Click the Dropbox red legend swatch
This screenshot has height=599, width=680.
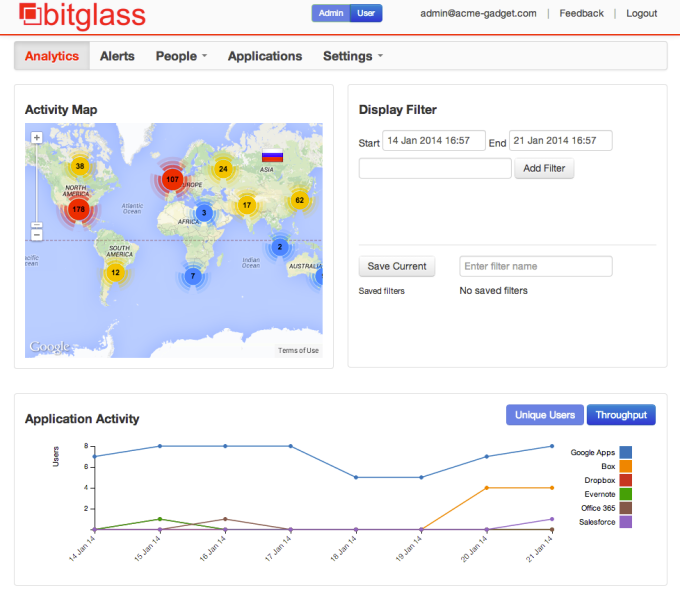625,480
